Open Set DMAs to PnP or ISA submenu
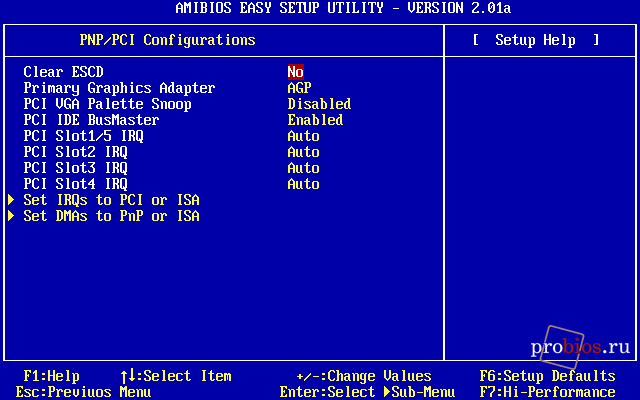640x400 pixels. click(x=111, y=216)
